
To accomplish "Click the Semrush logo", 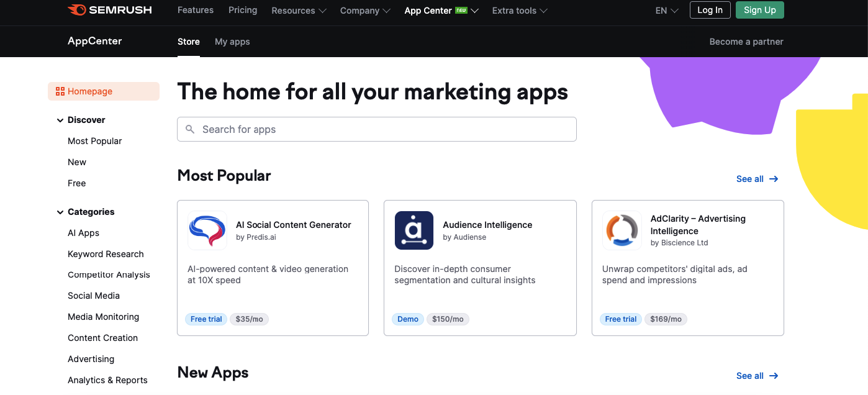I will click(110, 10).
